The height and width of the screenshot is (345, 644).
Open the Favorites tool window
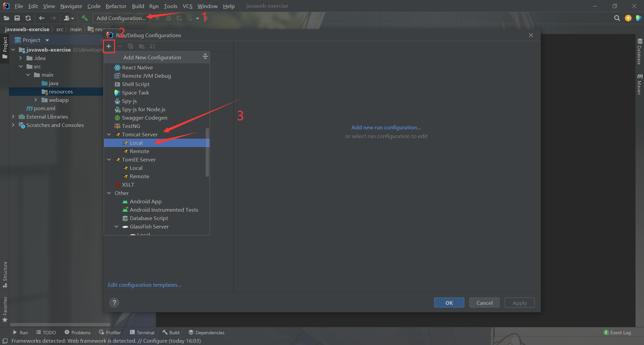tap(5, 309)
